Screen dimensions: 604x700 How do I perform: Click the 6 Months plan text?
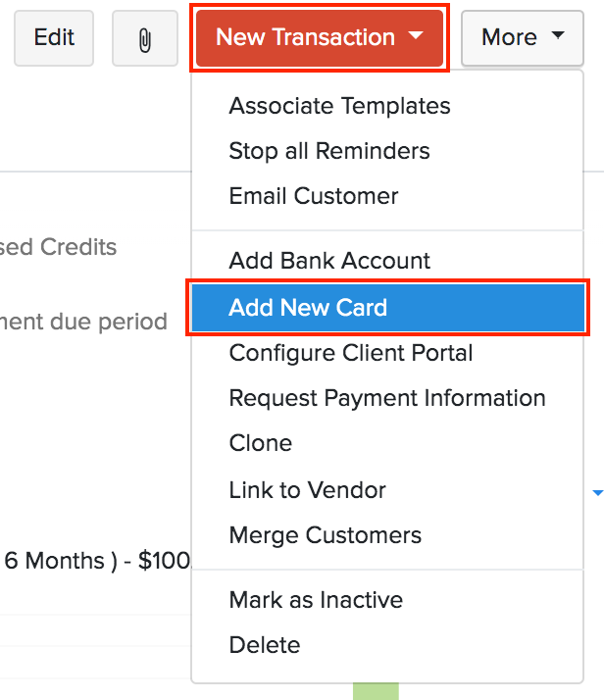(x=95, y=561)
